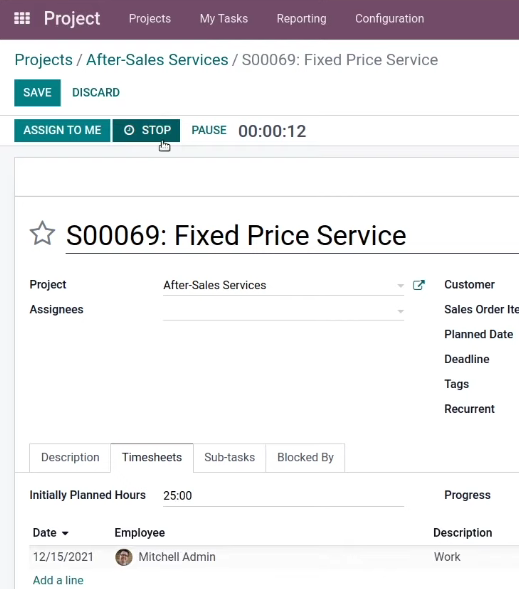Image resolution: width=519 pixels, height=589 pixels.
Task: Go back to After-Sales Services breadcrumb
Action: tap(157, 60)
